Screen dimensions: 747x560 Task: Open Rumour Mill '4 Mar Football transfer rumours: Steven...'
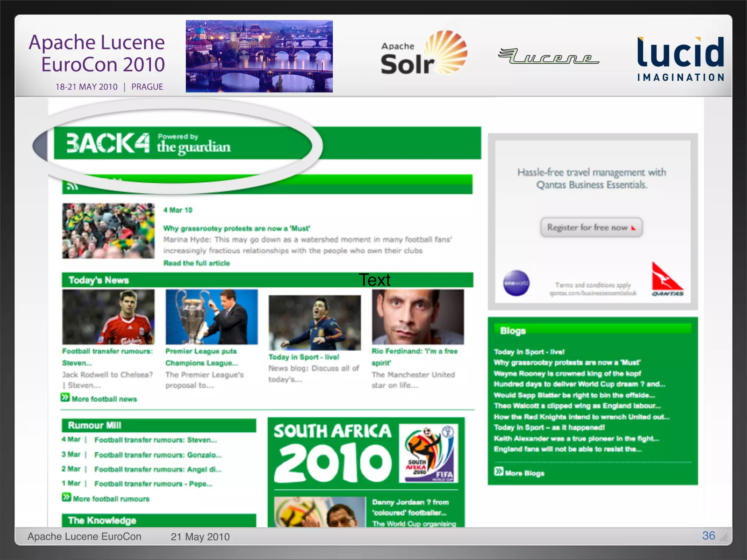point(139,440)
